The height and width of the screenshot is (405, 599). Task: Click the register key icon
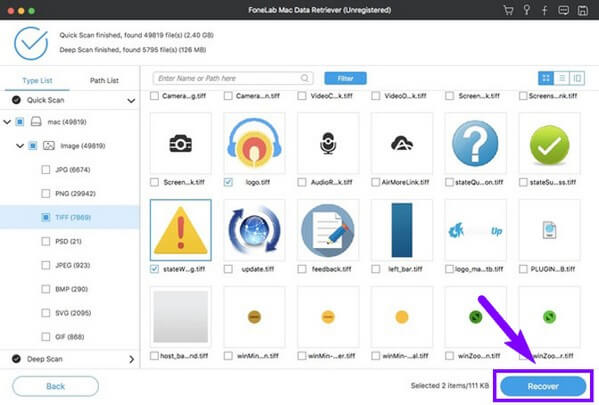point(526,10)
